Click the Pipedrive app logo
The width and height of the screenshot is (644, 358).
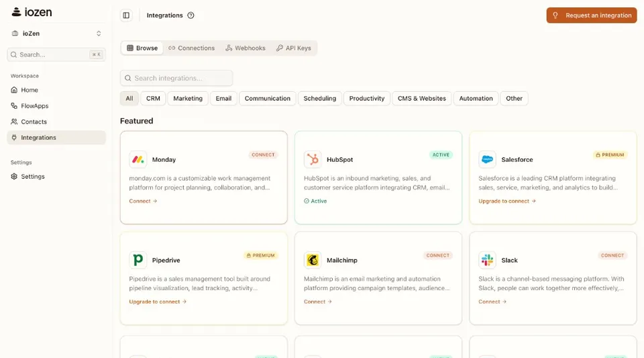[x=138, y=260]
